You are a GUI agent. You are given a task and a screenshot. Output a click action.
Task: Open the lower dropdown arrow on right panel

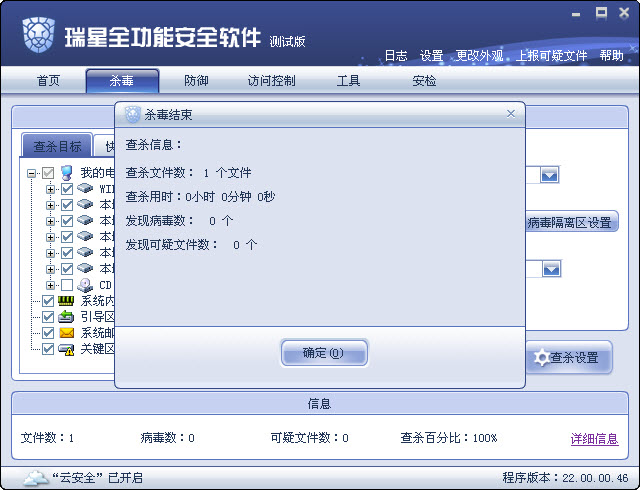[x=551, y=269]
